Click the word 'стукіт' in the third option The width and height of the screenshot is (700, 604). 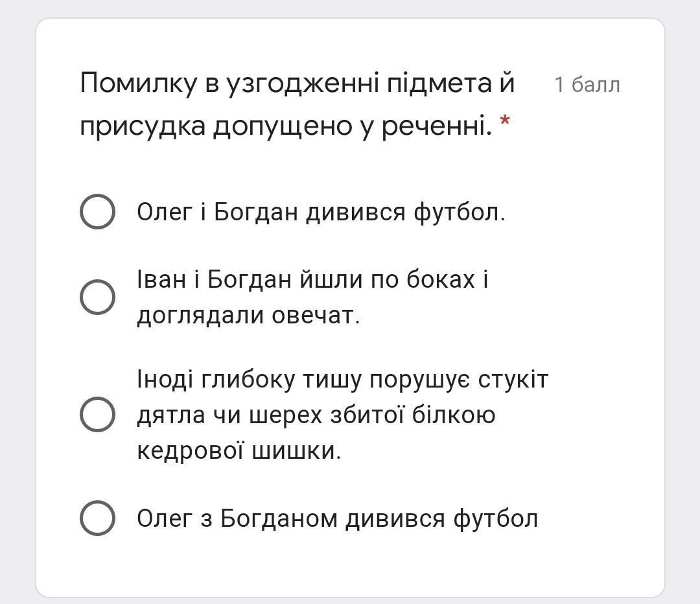click(513, 380)
